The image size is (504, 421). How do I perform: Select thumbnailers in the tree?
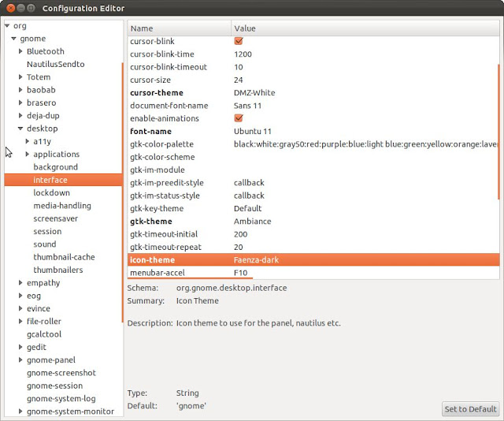[58, 270]
